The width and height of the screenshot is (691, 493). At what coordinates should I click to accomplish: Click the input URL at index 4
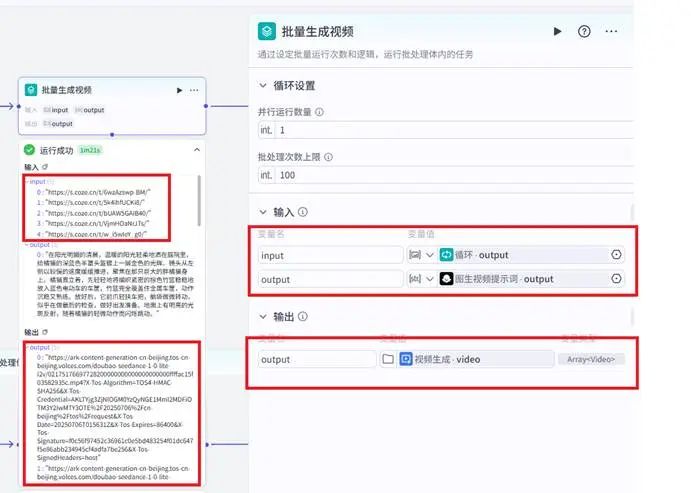click(x=96, y=234)
